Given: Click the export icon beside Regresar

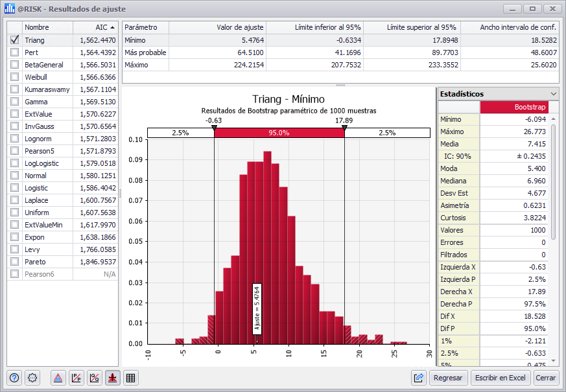Looking at the screenshot, I should pyautogui.click(x=418, y=378).
